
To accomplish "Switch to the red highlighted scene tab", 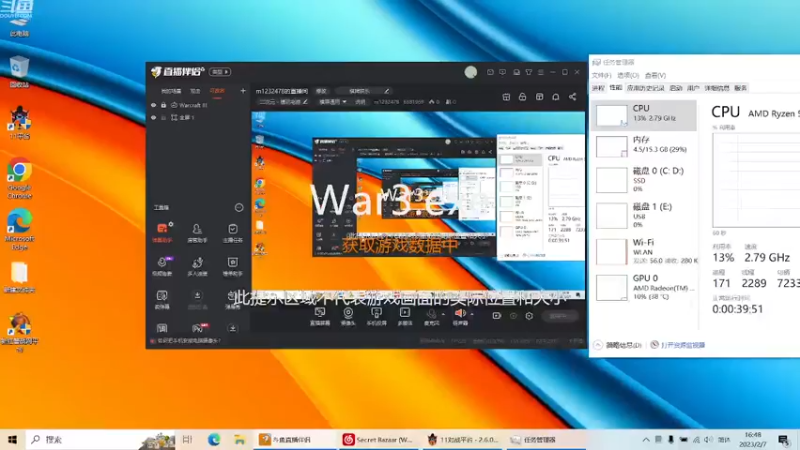I will pyautogui.click(x=217, y=91).
